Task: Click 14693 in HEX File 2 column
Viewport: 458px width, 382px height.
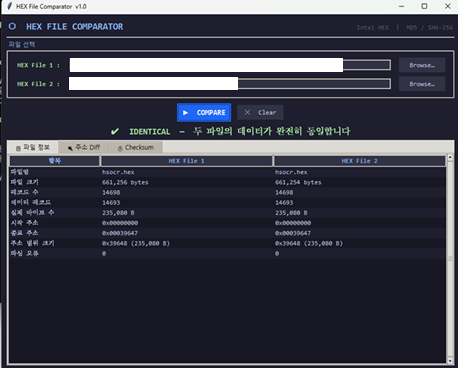Action: click(284, 203)
